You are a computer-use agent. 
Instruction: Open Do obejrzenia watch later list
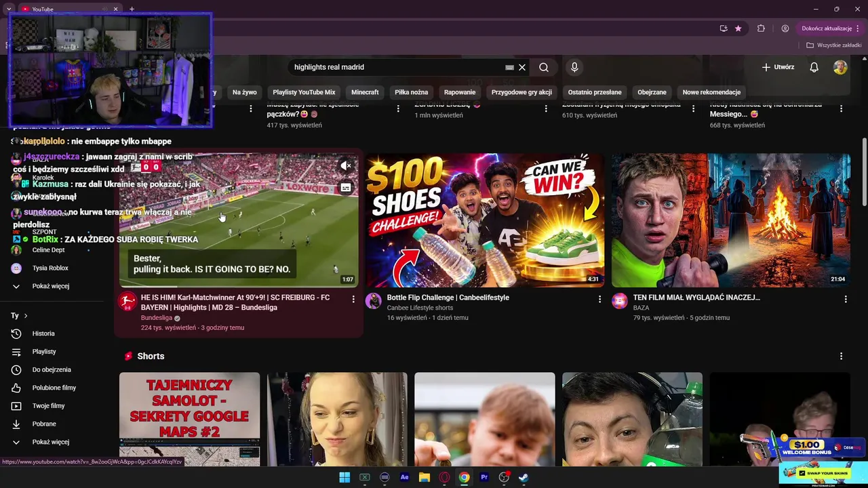coord(51,369)
